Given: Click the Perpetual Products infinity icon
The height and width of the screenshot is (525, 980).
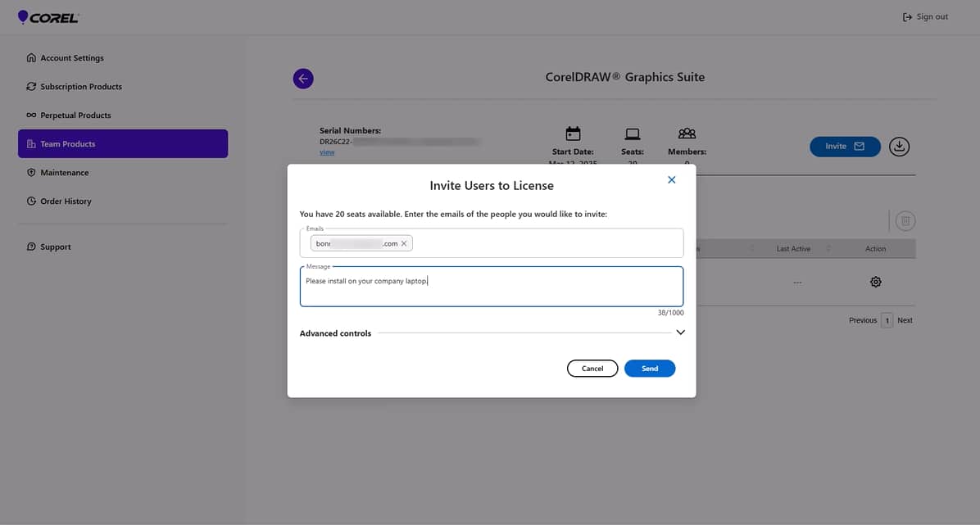Looking at the screenshot, I should click(x=30, y=115).
